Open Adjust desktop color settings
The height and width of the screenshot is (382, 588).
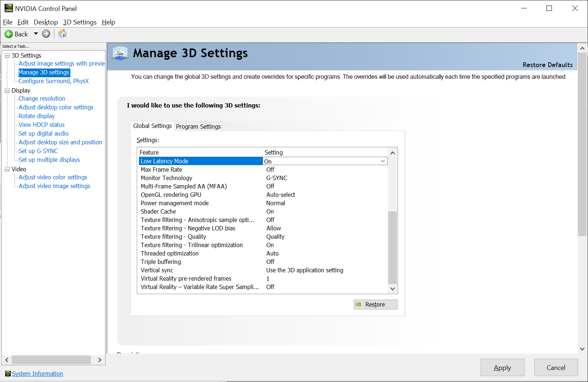click(x=56, y=107)
